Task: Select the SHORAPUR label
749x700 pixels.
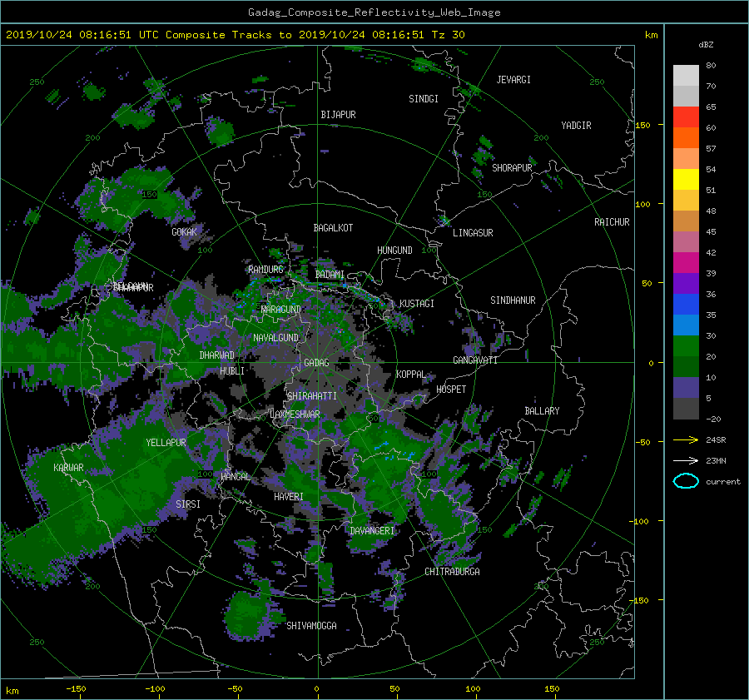Action: (x=512, y=168)
